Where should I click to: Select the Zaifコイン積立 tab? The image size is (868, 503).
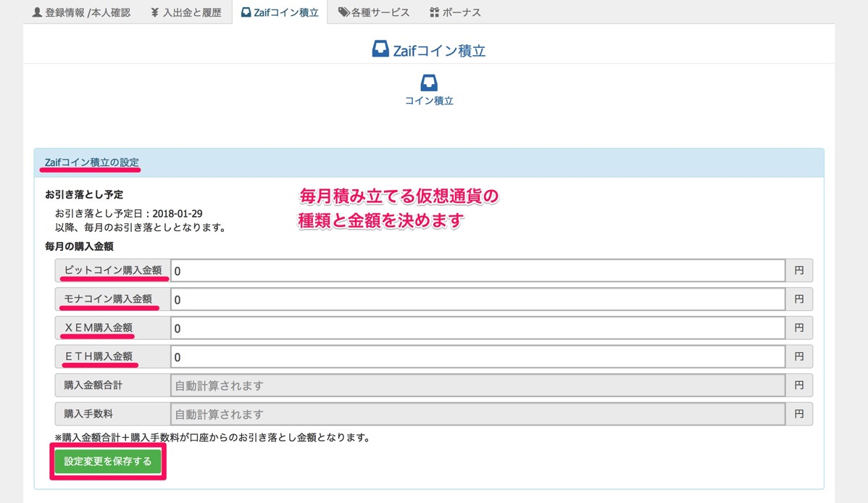280,12
